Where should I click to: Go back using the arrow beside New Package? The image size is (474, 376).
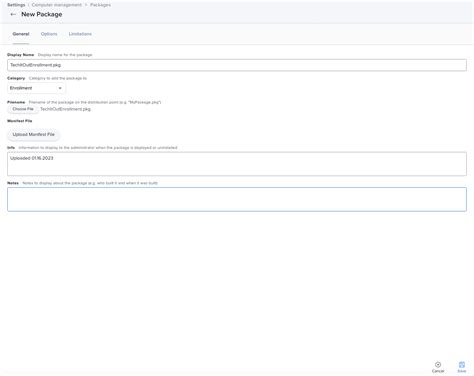pyautogui.click(x=13, y=14)
